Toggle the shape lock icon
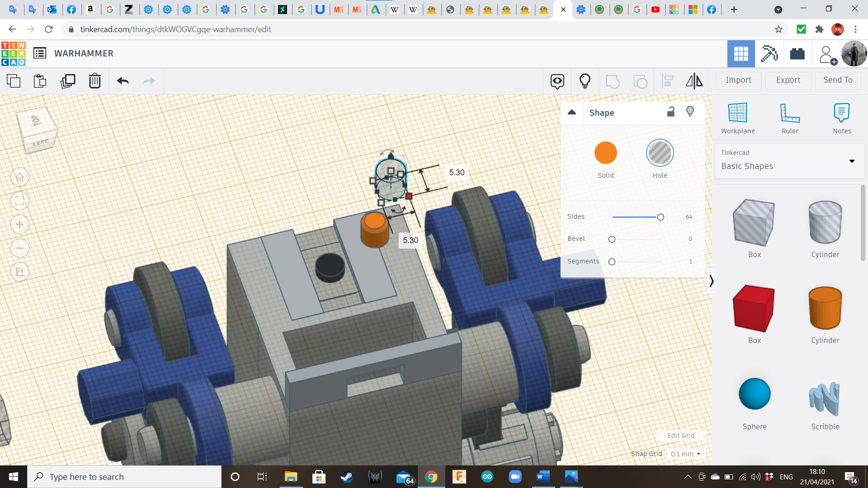 pos(671,112)
